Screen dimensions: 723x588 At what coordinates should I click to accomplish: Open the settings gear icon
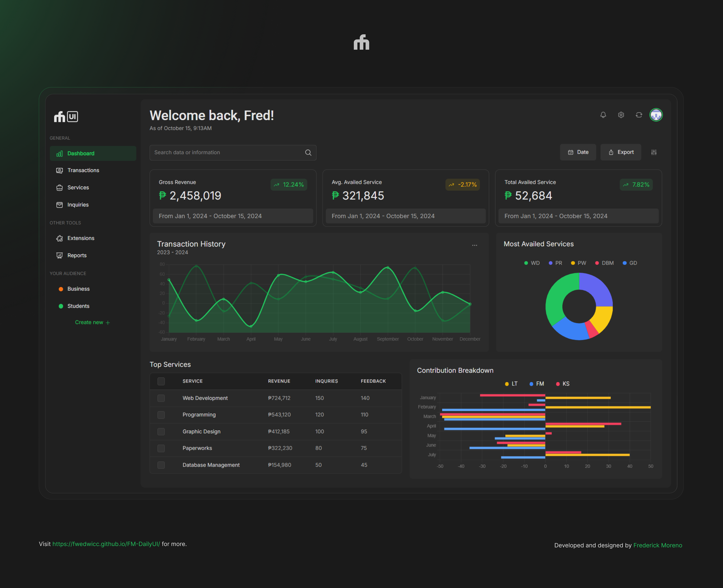(x=621, y=115)
